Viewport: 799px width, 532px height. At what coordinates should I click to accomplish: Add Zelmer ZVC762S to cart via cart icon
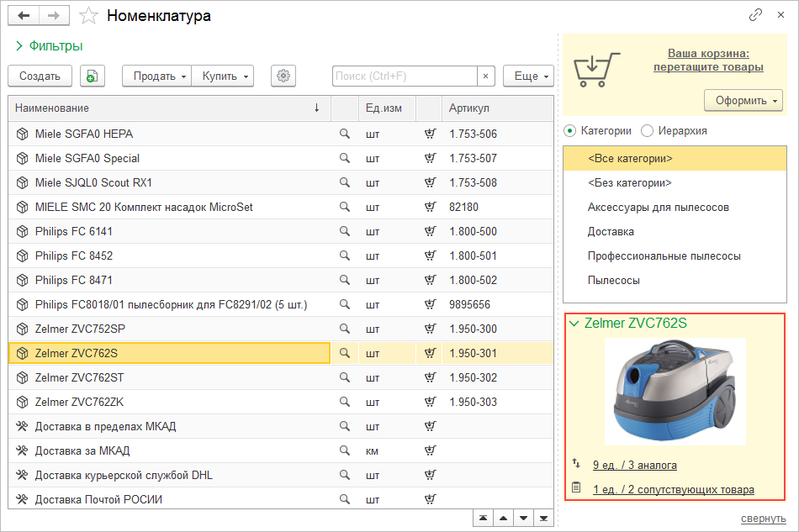pyautogui.click(x=430, y=353)
